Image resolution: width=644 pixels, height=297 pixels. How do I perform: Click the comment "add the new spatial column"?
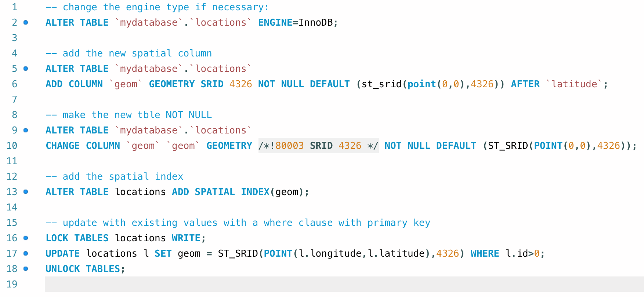(x=129, y=53)
